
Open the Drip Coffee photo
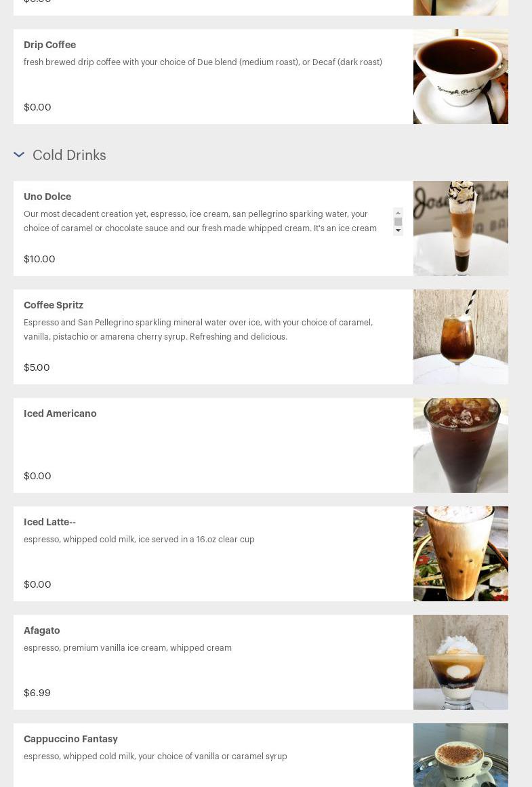tap(460, 77)
